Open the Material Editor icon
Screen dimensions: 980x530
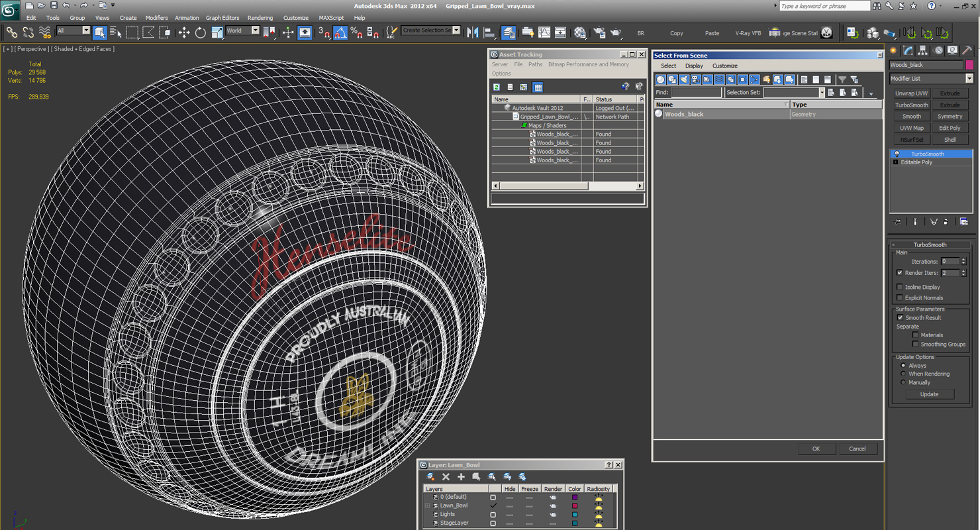[580, 32]
